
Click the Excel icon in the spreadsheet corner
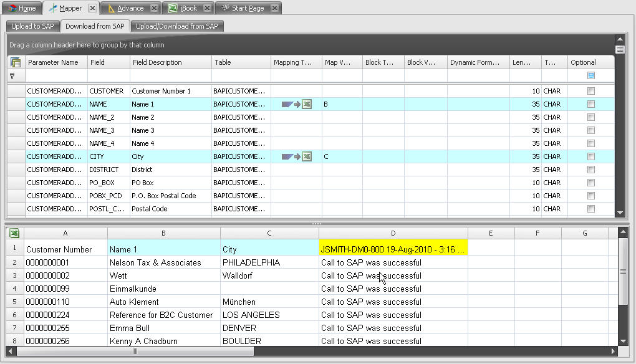[14, 233]
